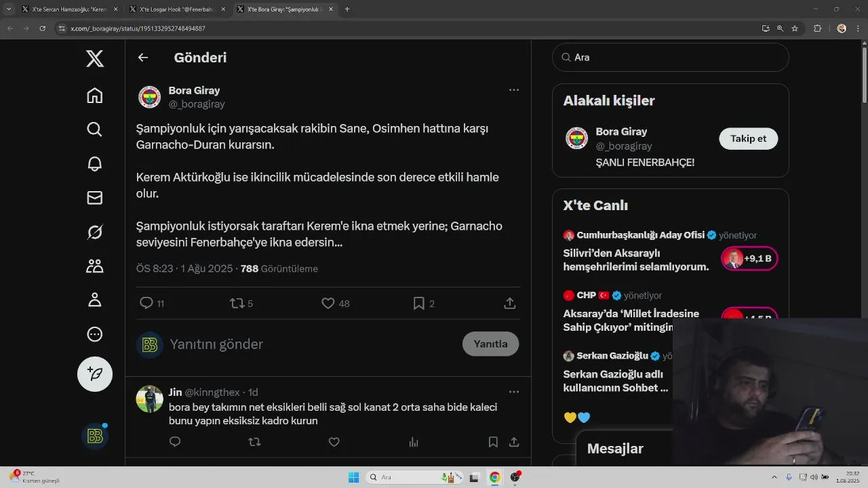Reload the page
The height and width of the screenshot is (488, 868).
click(42, 28)
